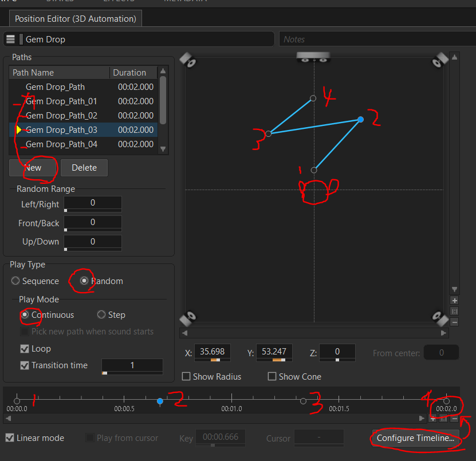476x461 pixels.
Task: Click 3D view horizontal scroll left arrow
Action: [x=184, y=333]
